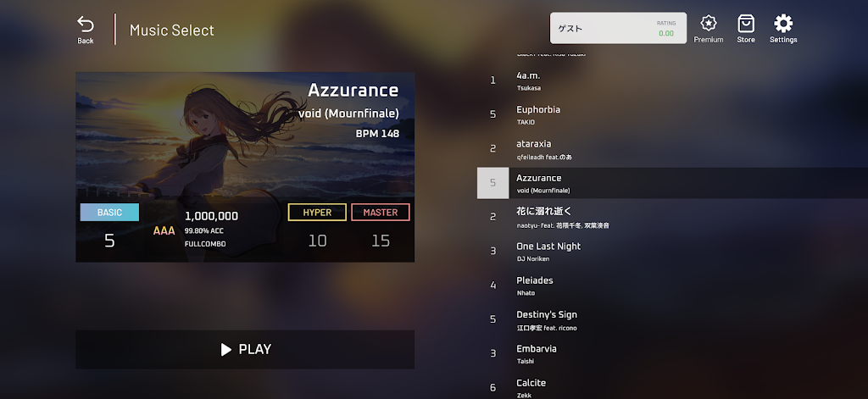Select the HYPER difficulty tab
Screen dimensions: 868x399
(x=317, y=213)
